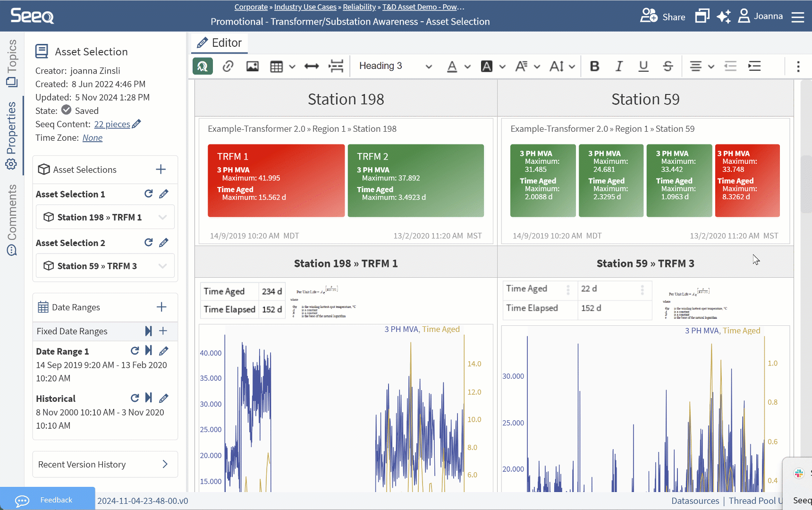Screen dimensions: 812x510
Task: Open the font color swatch picker
Action: click(x=451, y=66)
